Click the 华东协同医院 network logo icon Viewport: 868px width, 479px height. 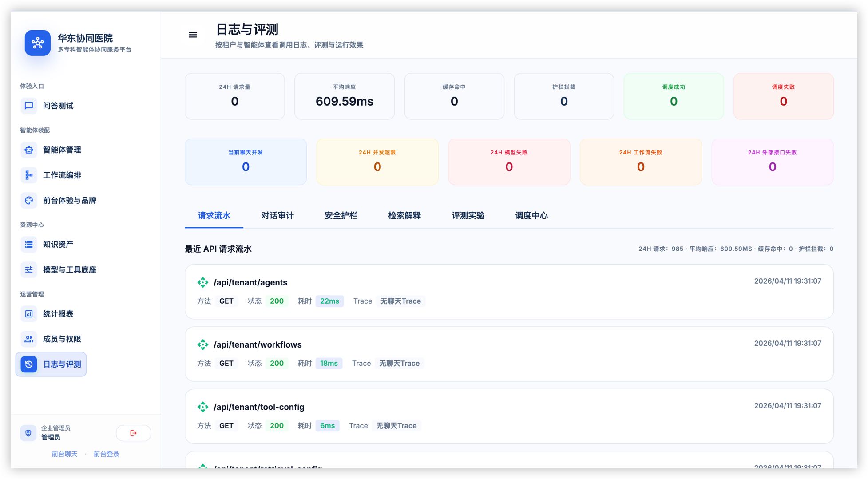pyautogui.click(x=38, y=43)
